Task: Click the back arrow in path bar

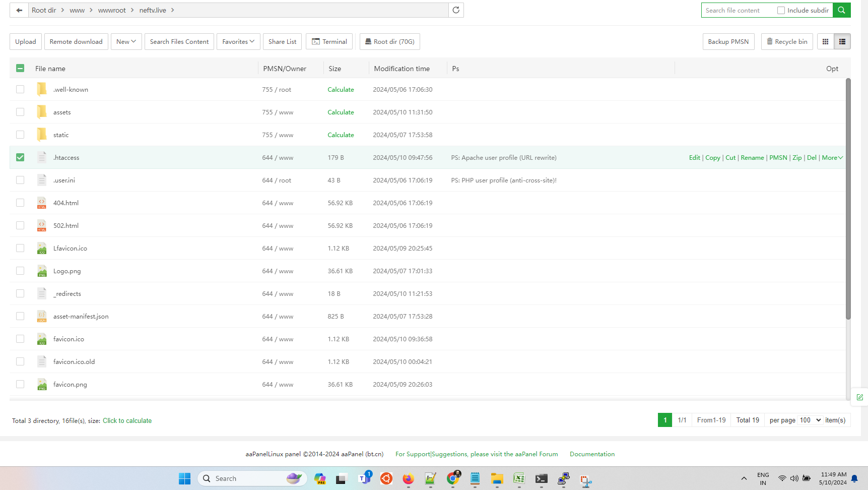Action: 19,10
